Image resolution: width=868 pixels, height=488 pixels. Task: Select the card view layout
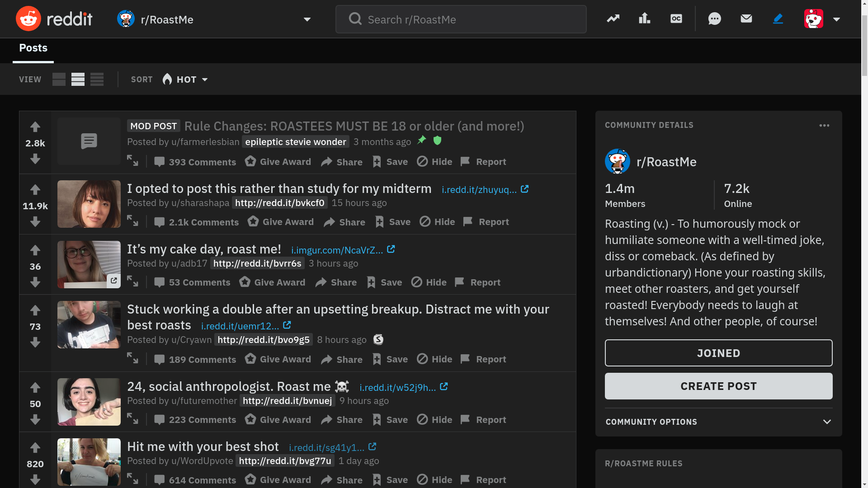coord(59,80)
